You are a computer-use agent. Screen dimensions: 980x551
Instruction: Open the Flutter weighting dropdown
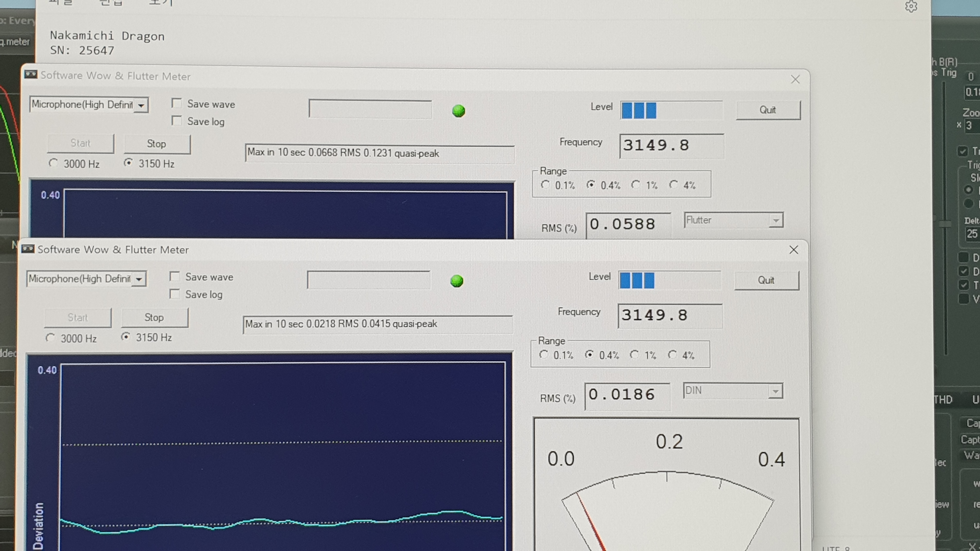[776, 221]
